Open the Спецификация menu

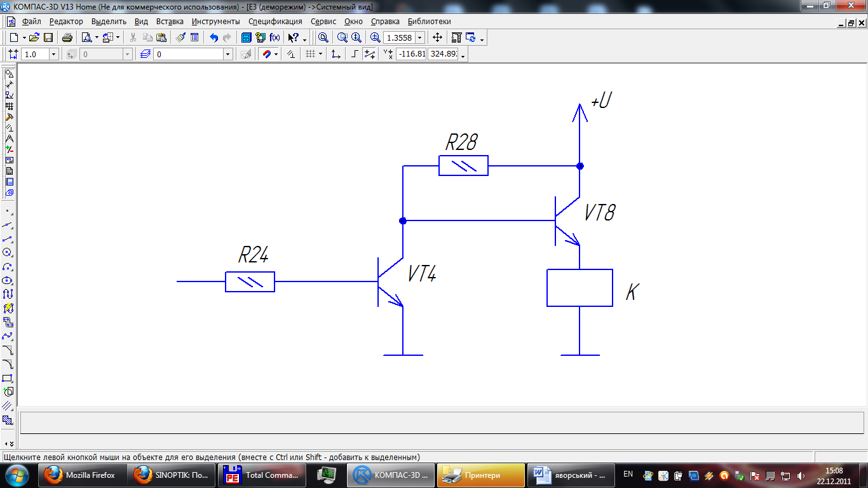point(275,21)
